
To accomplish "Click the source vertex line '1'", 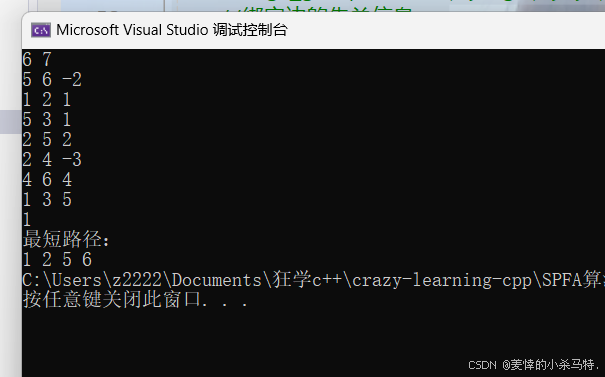I will click(x=27, y=220).
